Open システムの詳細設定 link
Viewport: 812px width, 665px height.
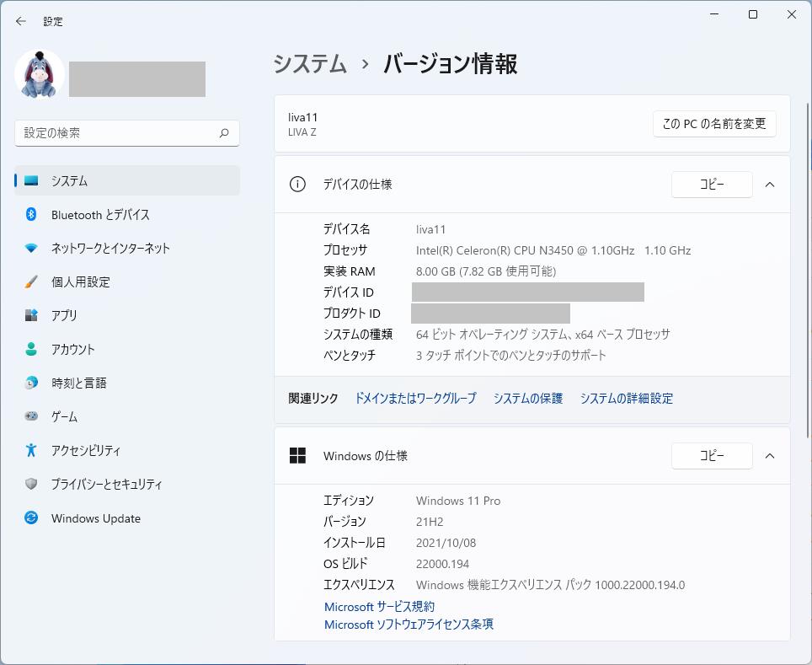[x=626, y=398]
